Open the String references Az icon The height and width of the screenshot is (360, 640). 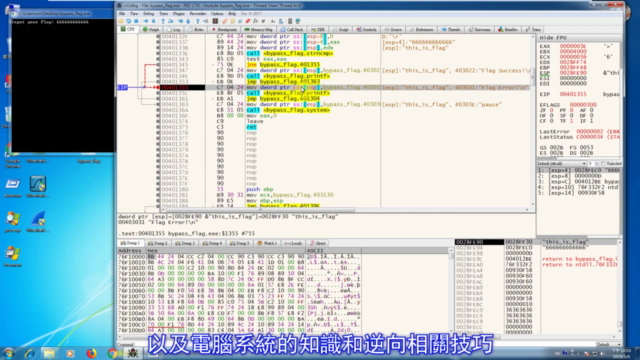click(273, 21)
